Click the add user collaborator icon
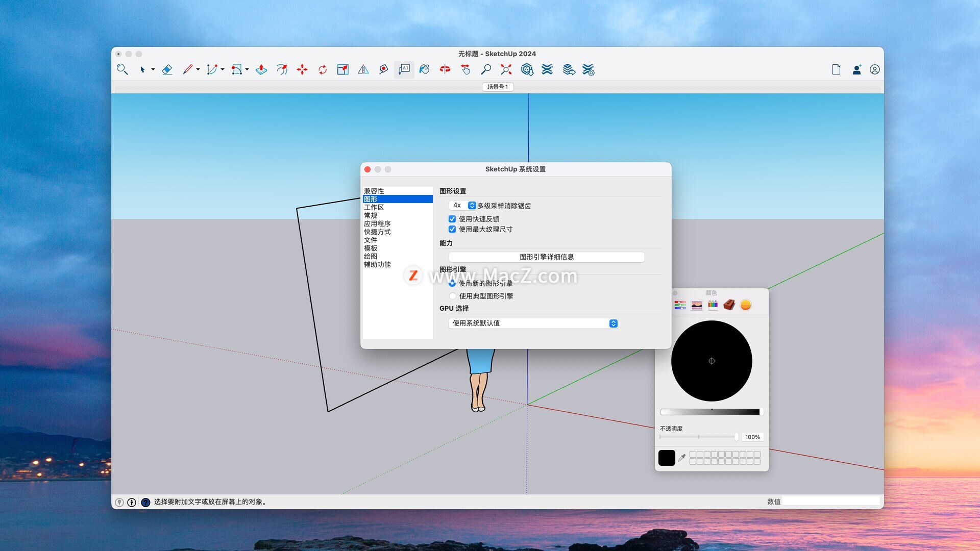The width and height of the screenshot is (980, 551). click(x=856, y=69)
